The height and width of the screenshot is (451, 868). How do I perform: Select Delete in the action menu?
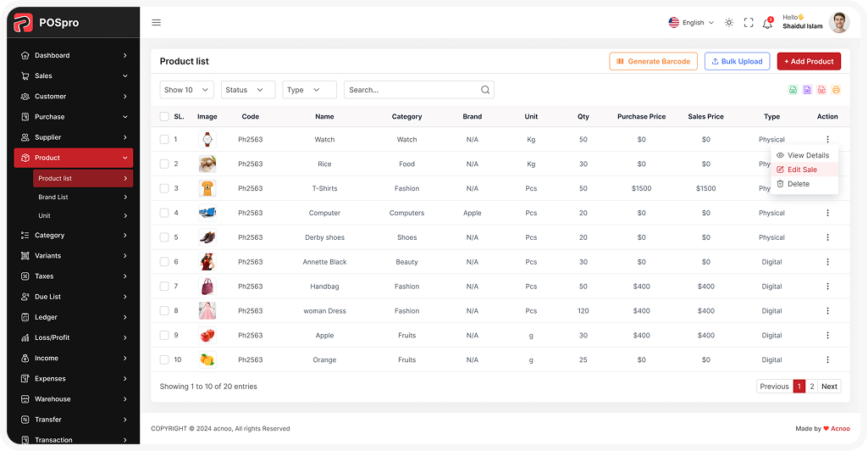click(x=798, y=184)
